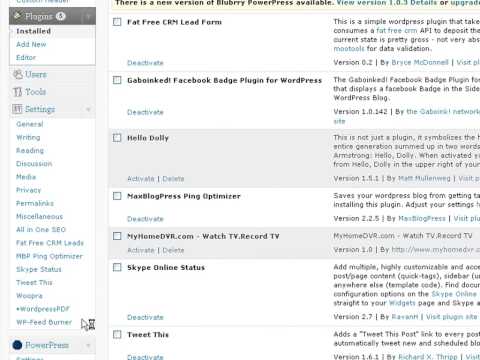Visit plugin site for Skype Online Status
Image resolution: width=480 pixels, height=360 pixels.
pos(452,317)
